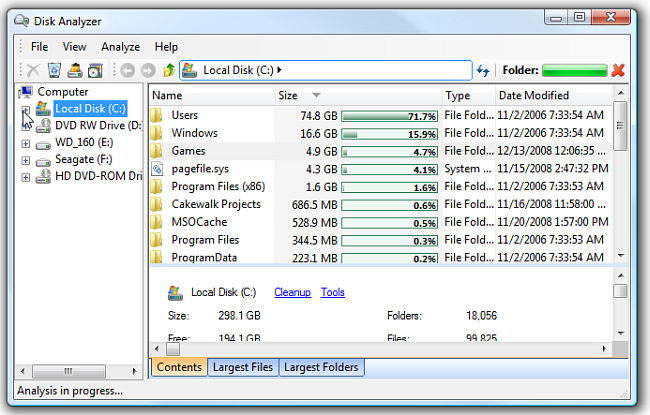Switch to the Largest Files tab

pos(242,368)
